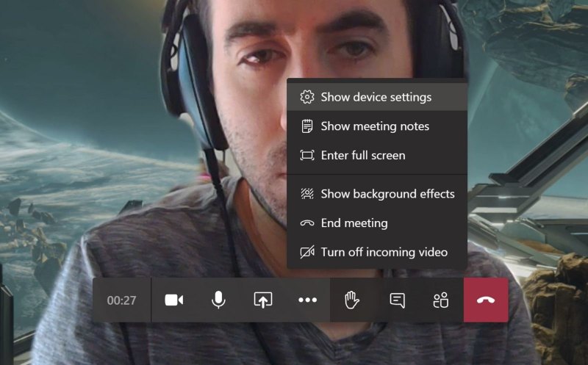Click the background effects person icon
588x365 pixels.
pos(307,194)
